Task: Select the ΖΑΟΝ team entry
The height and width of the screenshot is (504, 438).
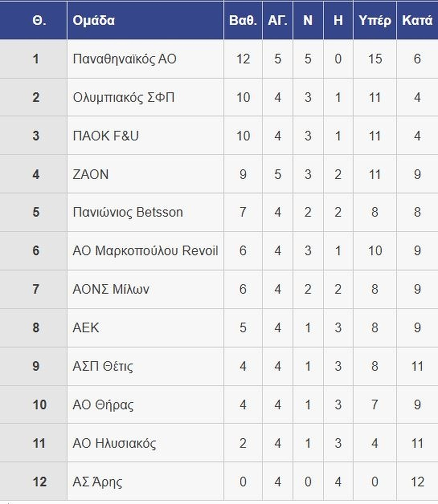Action: point(91,174)
